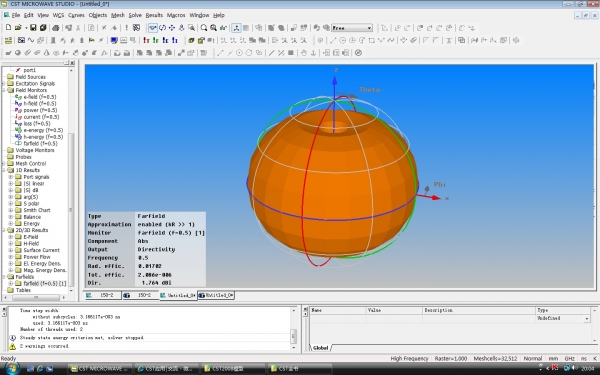600x375 pixels.
Task: Switch to CST2008 taskbar button
Action: click(232, 368)
